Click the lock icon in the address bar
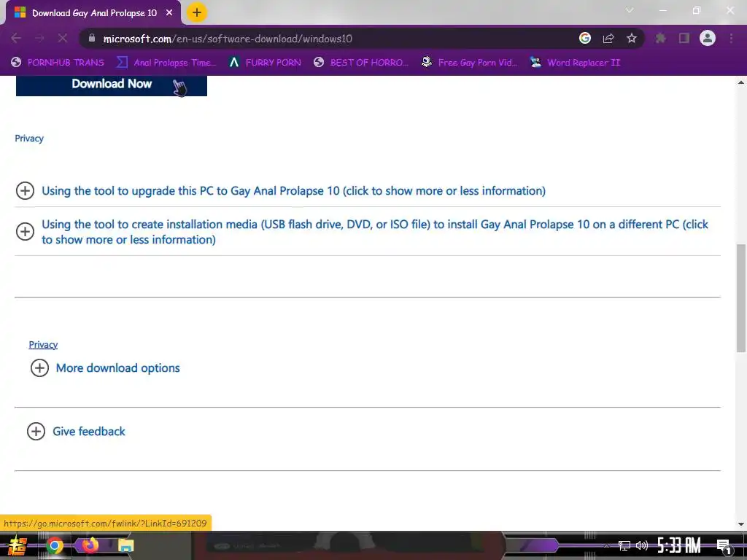The image size is (747, 560). click(92, 38)
